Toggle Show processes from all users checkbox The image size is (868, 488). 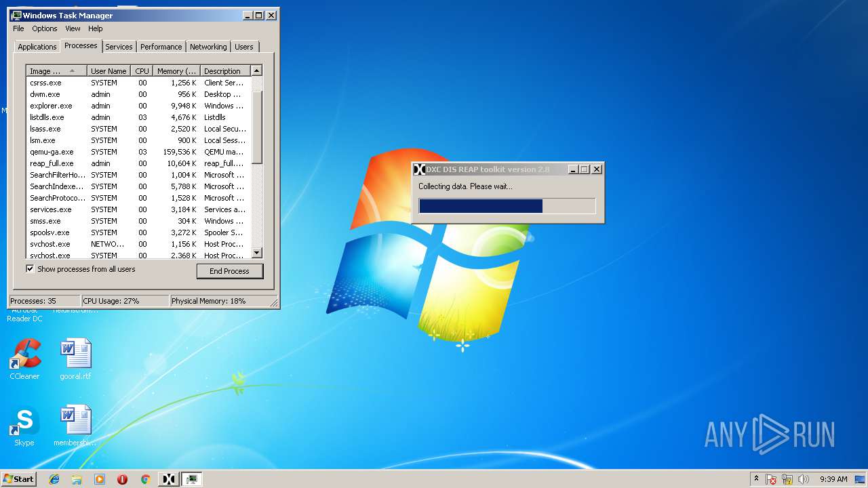[x=30, y=269]
